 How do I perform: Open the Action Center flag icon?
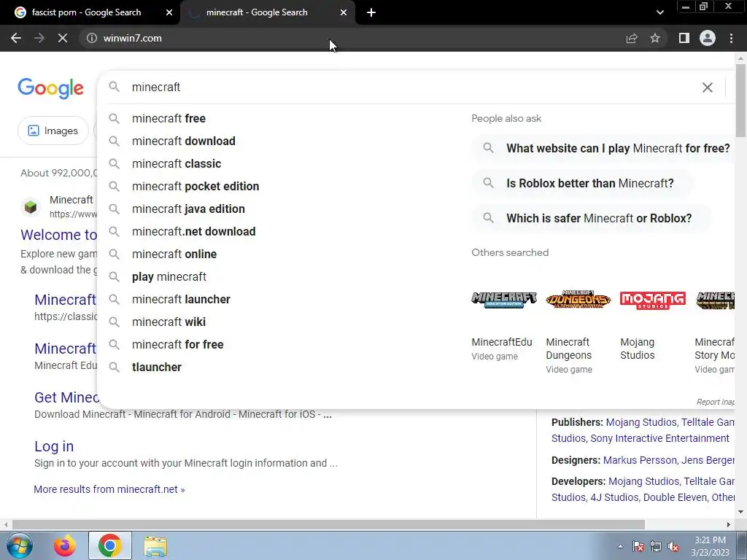tap(638, 546)
